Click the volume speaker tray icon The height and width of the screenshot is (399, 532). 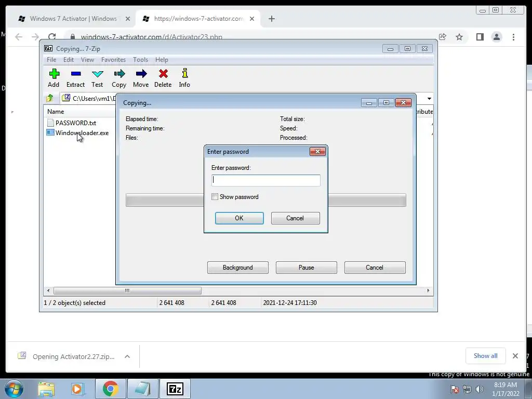pos(479,389)
